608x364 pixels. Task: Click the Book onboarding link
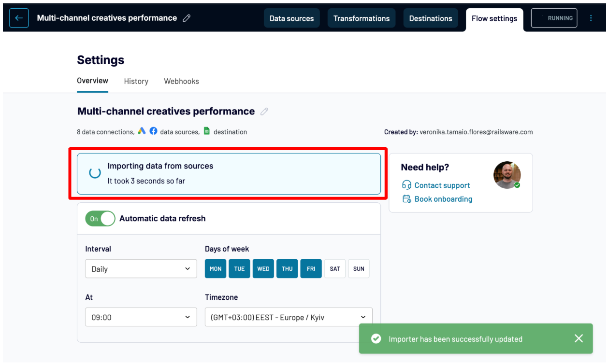443,199
